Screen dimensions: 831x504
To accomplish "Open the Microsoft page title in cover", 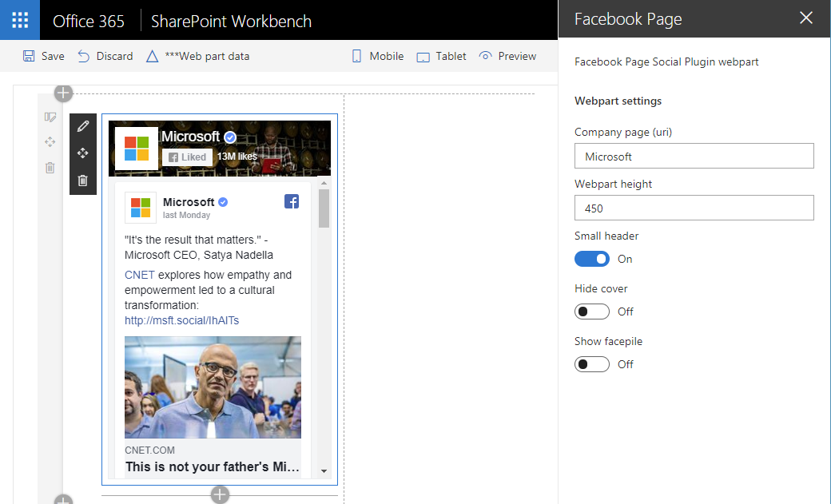I will pyautogui.click(x=190, y=137).
